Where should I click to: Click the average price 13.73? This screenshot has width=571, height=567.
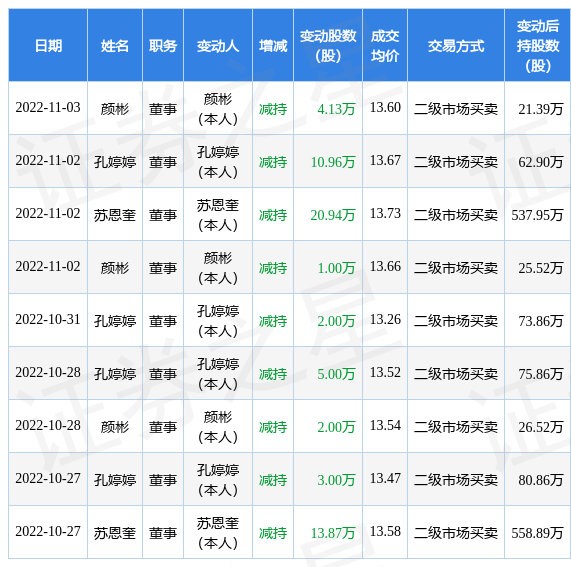(385, 213)
